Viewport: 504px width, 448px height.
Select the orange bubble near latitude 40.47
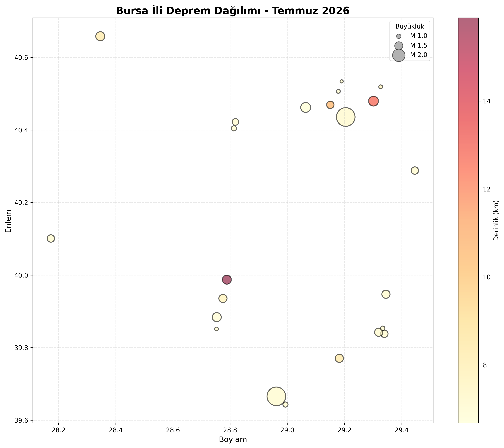click(330, 105)
